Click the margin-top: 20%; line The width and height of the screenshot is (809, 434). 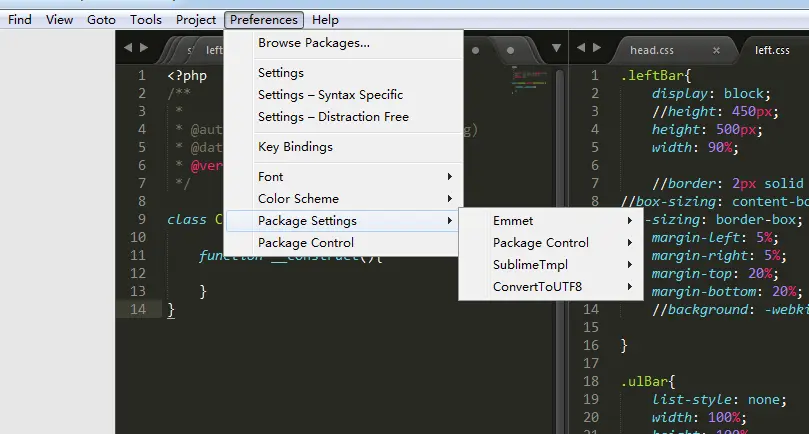[x=715, y=274]
